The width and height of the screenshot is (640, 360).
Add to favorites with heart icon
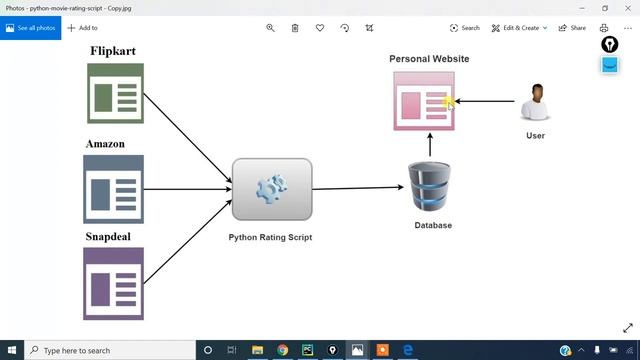click(x=320, y=28)
